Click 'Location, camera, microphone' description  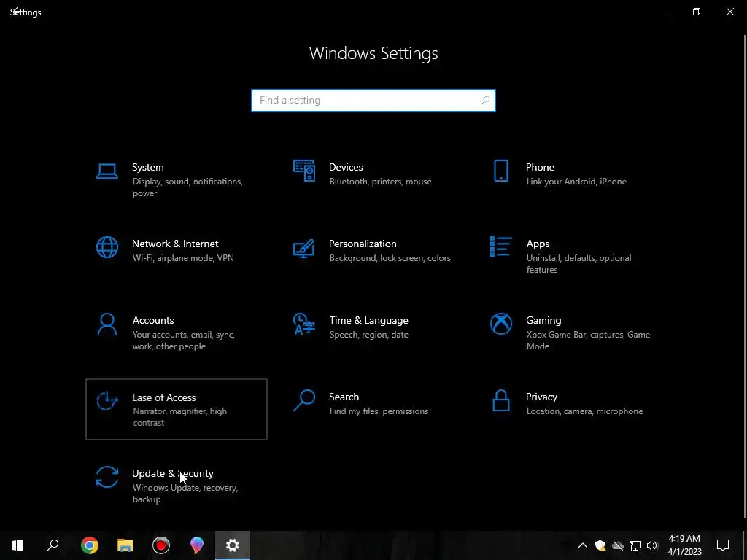pyautogui.click(x=584, y=411)
